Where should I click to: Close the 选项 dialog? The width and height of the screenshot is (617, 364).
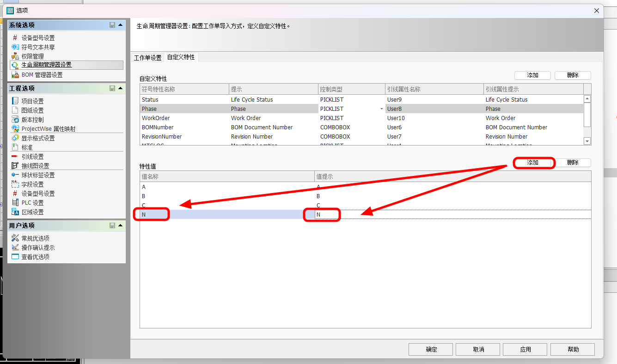(596, 10)
